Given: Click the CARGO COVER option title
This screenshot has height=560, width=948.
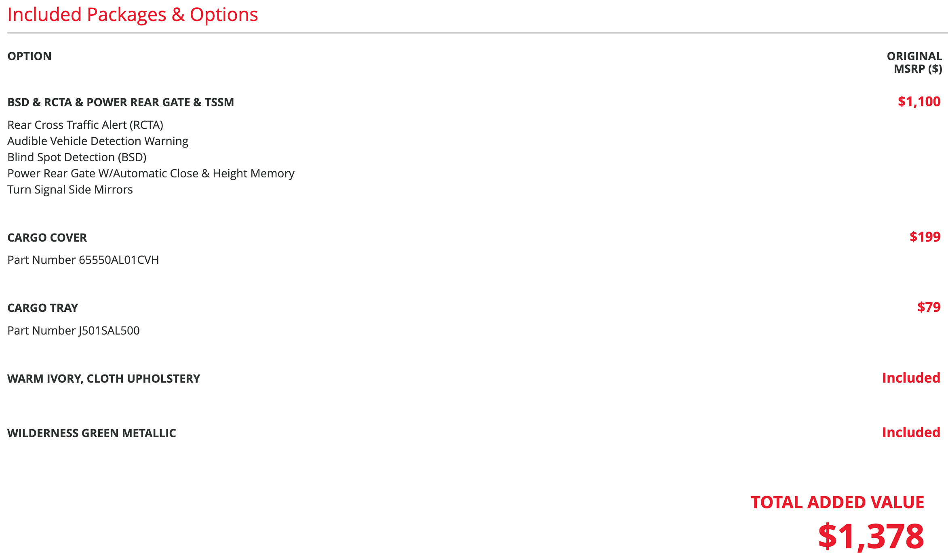Looking at the screenshot, I should pyautogui.click(x=47, y=238).
